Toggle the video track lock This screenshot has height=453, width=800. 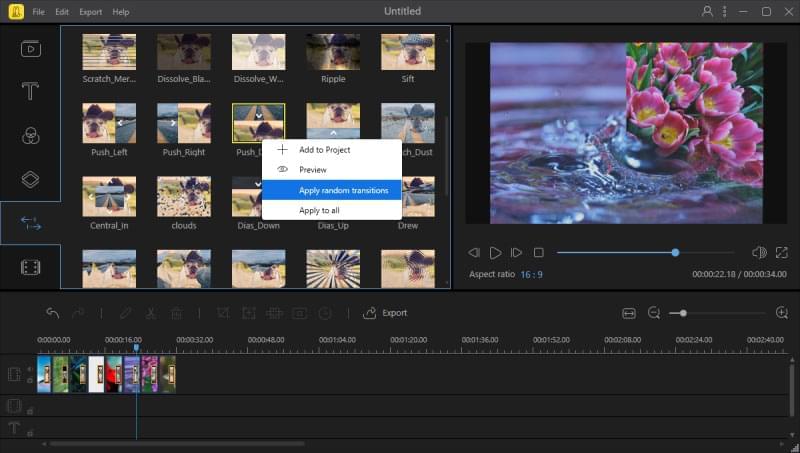[x=29, y=379]
